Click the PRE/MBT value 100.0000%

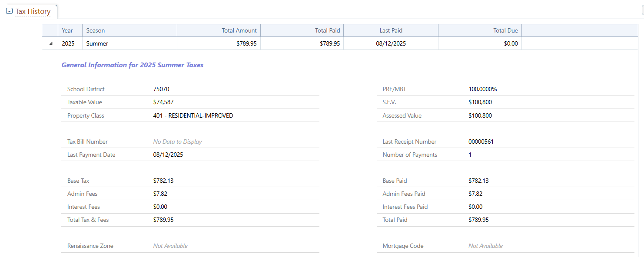pyautogui.click(x=482, y=89)
